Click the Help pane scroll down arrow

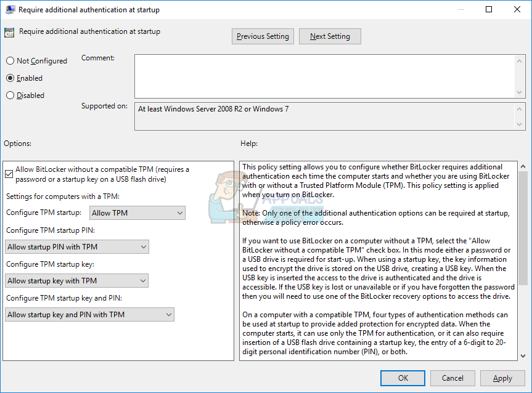(523, 355)
